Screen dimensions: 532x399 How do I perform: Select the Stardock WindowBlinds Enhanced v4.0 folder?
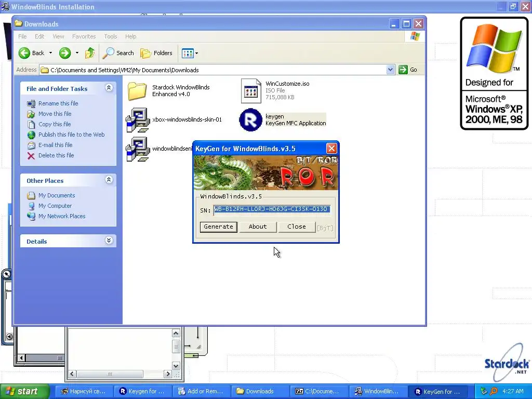[137, 91]
